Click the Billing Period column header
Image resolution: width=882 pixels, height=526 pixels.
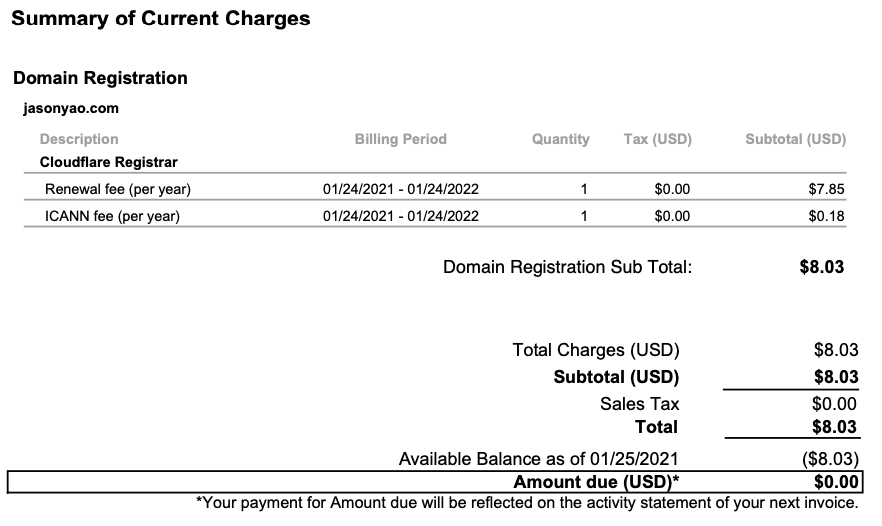[x=400, y=139]
